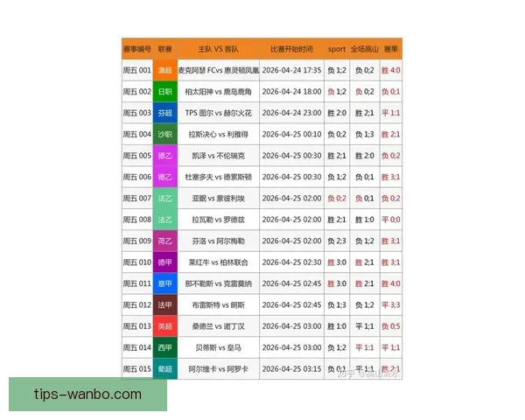Click the 负 2:3 sport prediction in row 009

[337, 241]
